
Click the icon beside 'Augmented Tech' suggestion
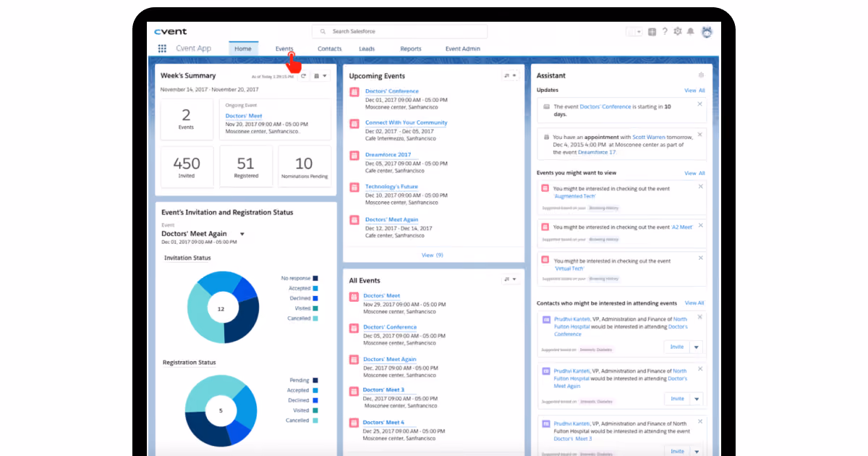546,189
